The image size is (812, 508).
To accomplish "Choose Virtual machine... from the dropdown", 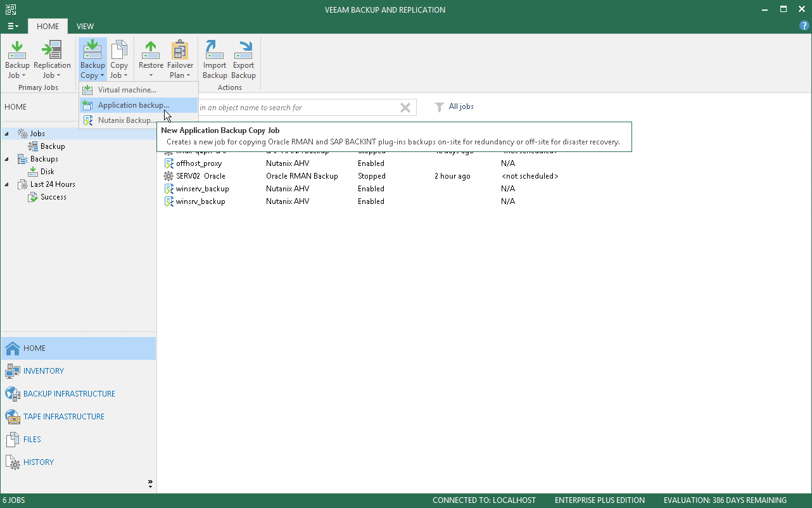I will click(139, 90).
